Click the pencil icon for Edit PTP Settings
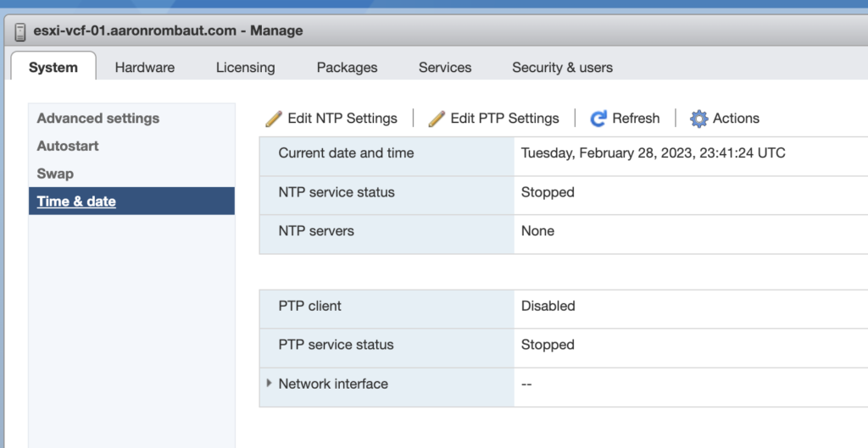Screen dimensions: 868x448 point(437,119)
